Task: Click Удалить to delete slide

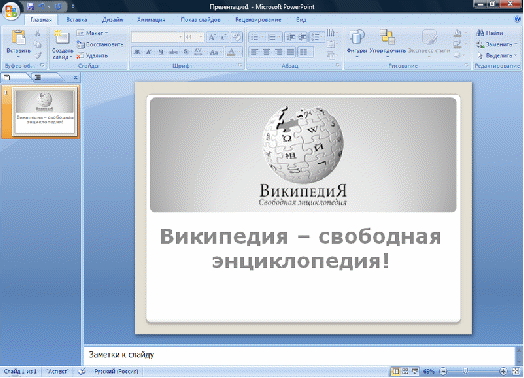Action: pyautogui.click(x=92, y=55)
